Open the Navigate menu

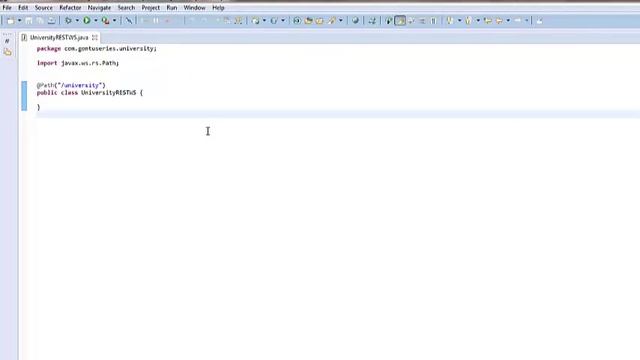pyautogui.click(x=99, y=8)
